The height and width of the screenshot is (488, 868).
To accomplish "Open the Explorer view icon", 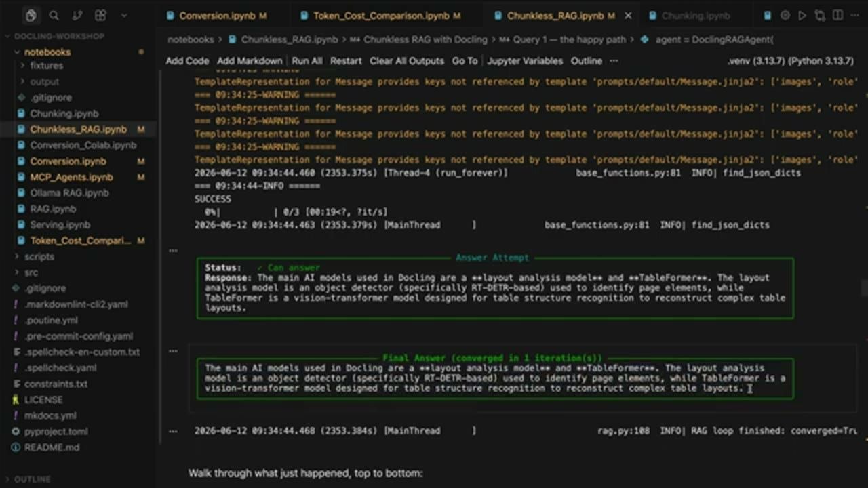I will pyautogui.click(x=31, y=15).
